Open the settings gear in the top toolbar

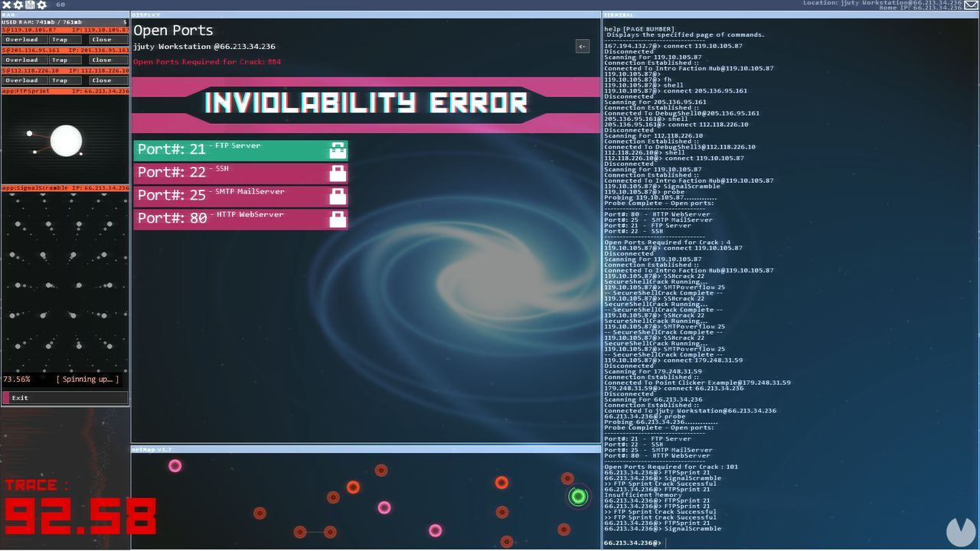tap(18, 5)
